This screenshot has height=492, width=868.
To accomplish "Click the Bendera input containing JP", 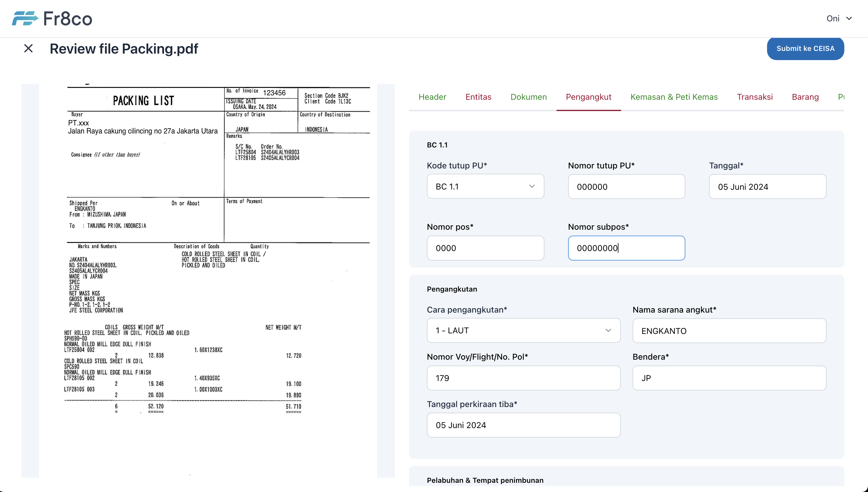I will 729,378.
